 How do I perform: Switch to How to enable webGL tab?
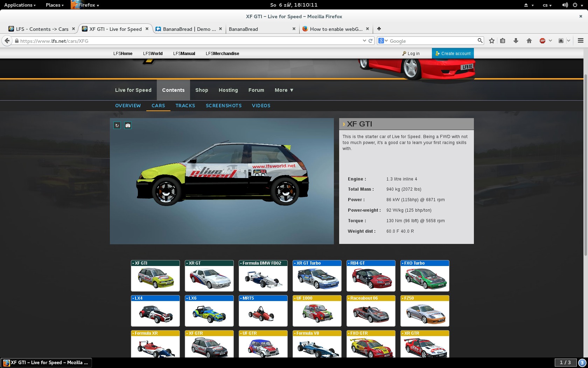pyautogui.click(x=336, y=29)
